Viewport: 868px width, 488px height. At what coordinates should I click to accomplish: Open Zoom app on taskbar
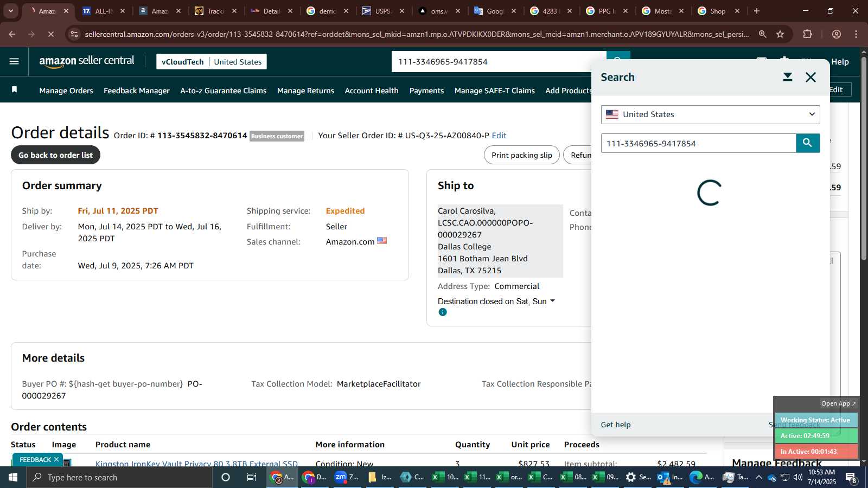[x=346, y=477]
